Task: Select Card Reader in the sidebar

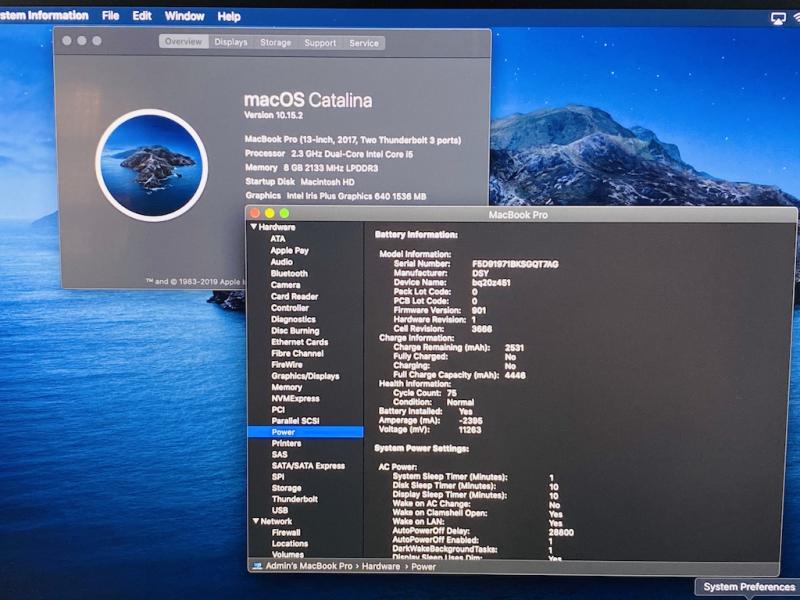Action: 294,296
